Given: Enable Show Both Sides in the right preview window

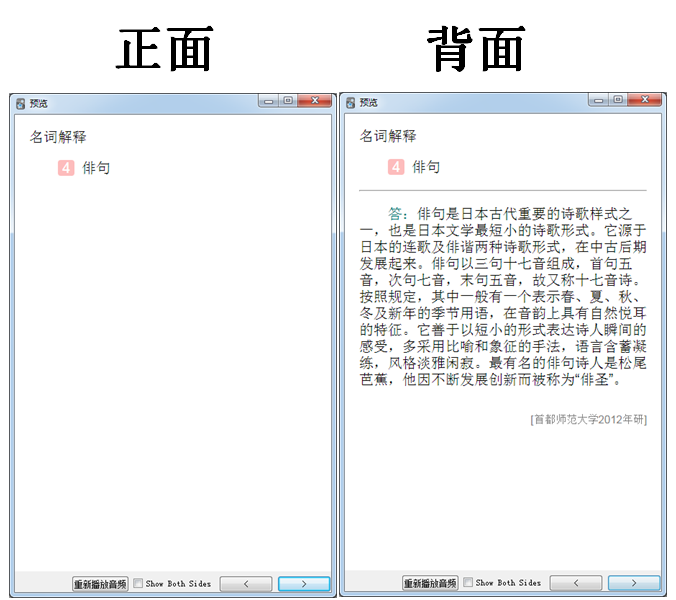Looking at the screenshot, I should (468, 582).
